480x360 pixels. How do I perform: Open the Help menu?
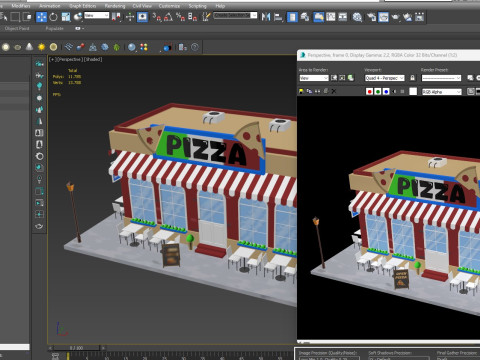click(220, 6)
